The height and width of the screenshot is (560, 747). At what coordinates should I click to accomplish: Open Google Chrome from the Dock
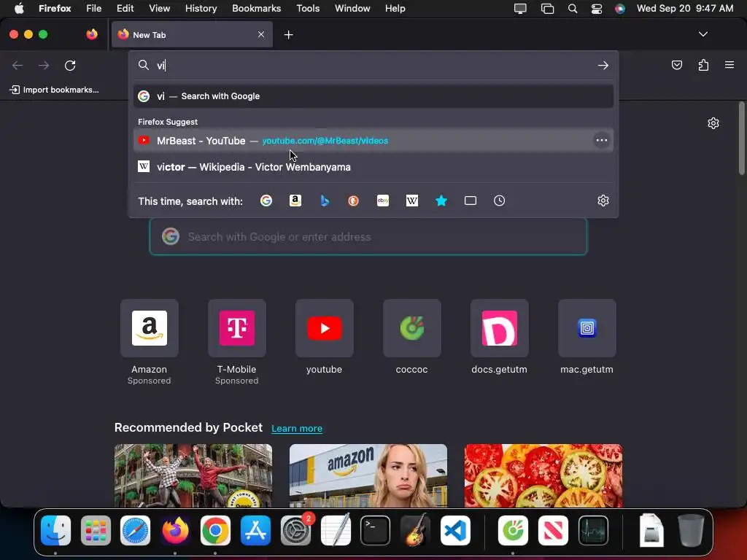pyautogui.click(x=215, y=531)
